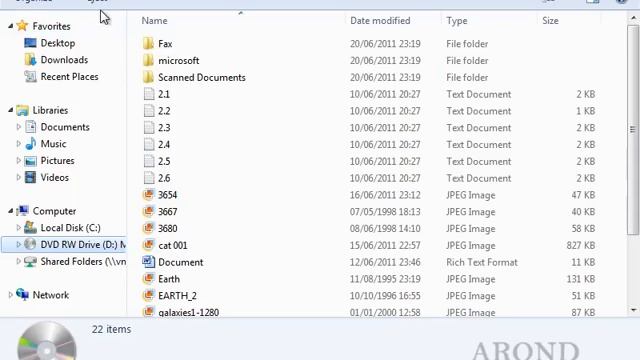Click the Libraries icon in navigation pane
This screenshot has width=640, height=360.
pos(22,110)
